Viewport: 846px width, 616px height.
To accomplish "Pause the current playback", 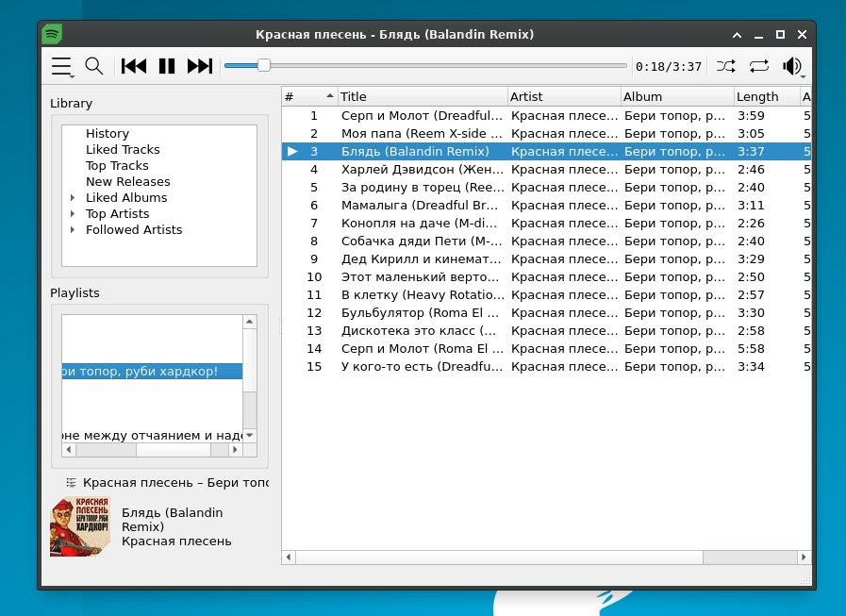I will (x=167, y=66).
